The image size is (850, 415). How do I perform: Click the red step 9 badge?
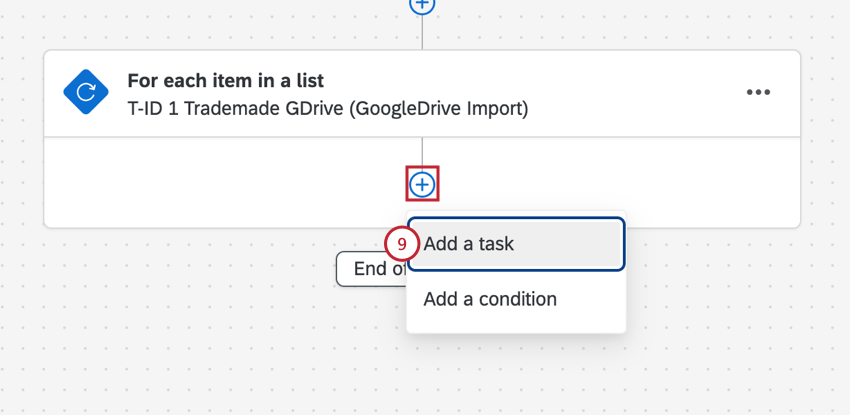(x=401, y=244)
